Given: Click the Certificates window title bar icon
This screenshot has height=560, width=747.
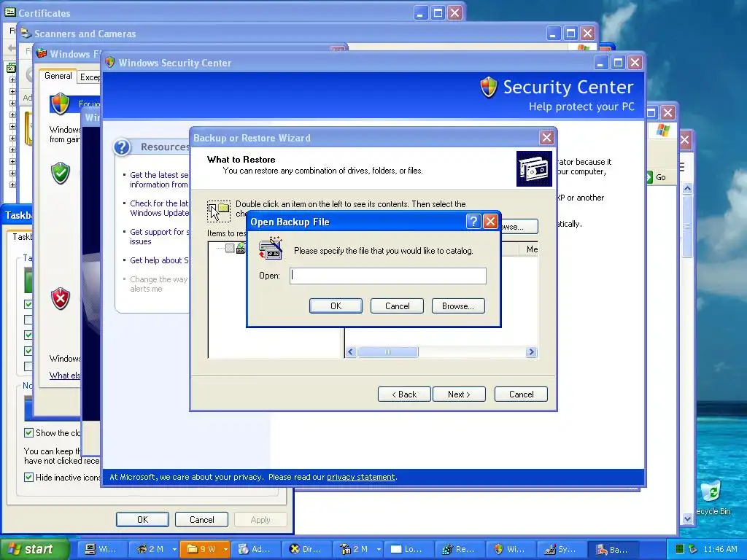Looking at the screenshot, I should coord(9,12).
